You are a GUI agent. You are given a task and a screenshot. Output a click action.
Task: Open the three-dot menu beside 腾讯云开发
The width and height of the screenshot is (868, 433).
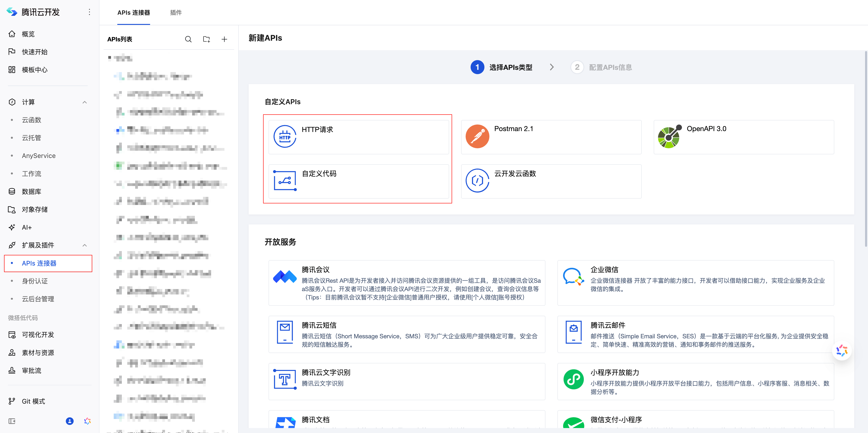click(x=89, y=12)
